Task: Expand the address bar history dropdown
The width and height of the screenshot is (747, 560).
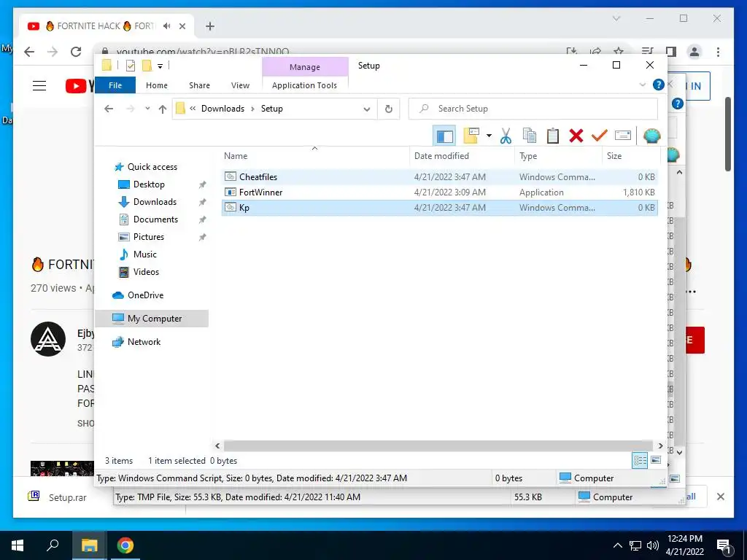Action: click(x=367, y=109)
